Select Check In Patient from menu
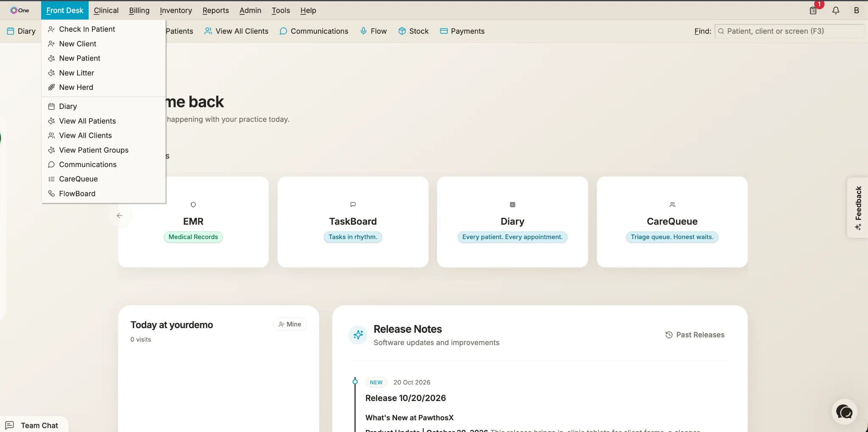Viewport: 868px width, 432px height. pyautogui.click(x=103, y=29)
